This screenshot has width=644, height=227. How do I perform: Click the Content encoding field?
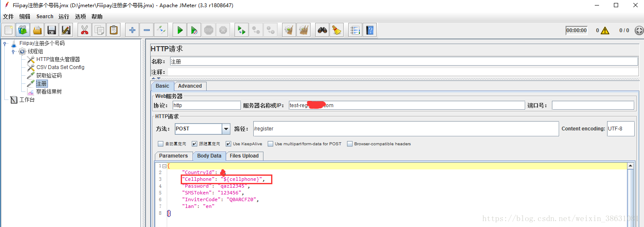621,129
